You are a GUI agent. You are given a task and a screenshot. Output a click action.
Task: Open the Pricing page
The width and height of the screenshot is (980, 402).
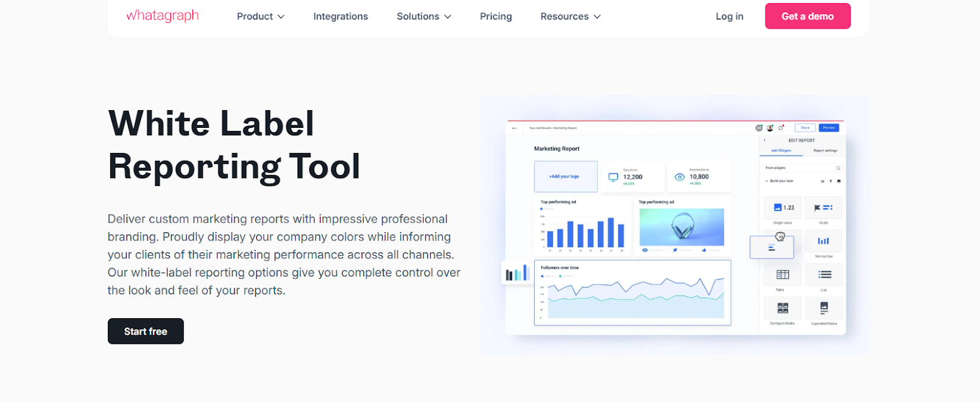click(x=496, y=17)
